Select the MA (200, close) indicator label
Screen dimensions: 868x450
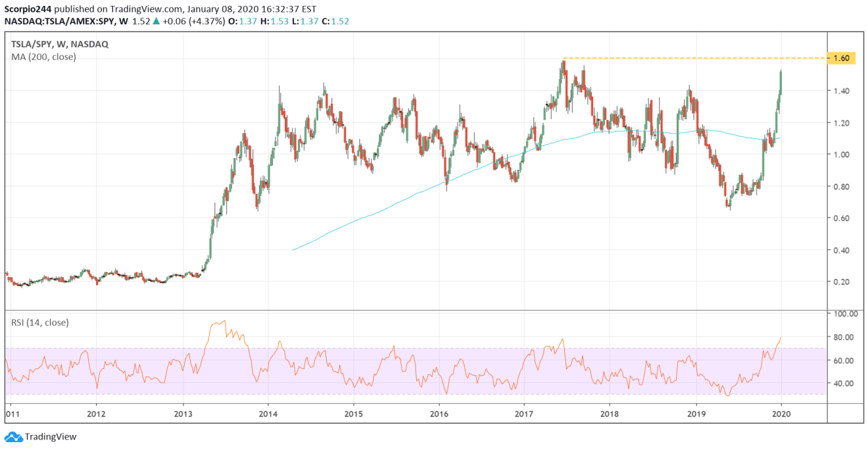[x=43, y=57]
